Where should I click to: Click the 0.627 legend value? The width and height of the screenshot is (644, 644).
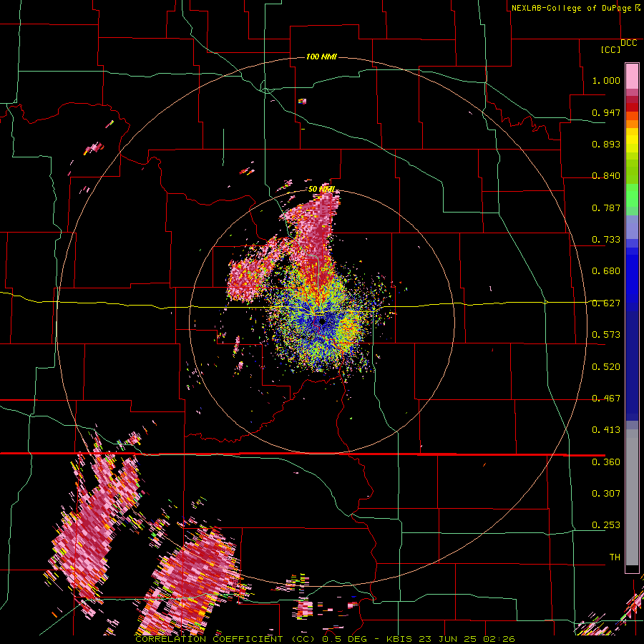pos(606,303)
